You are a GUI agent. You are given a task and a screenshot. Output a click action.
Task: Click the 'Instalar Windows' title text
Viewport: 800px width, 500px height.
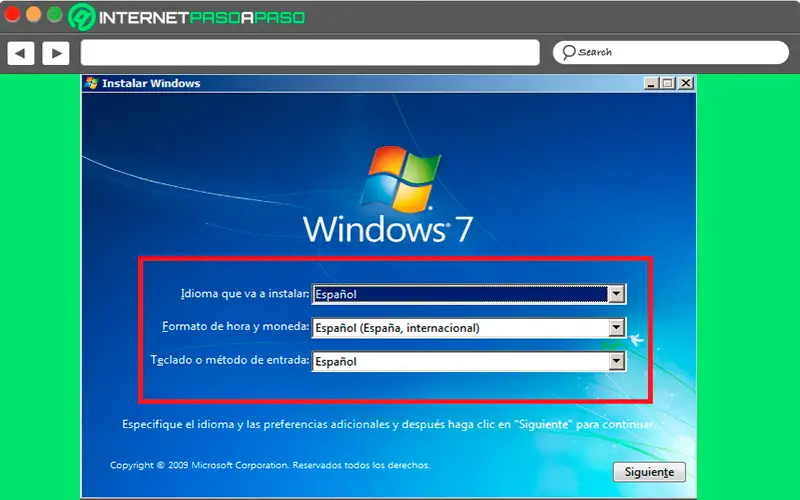[151, 83]
